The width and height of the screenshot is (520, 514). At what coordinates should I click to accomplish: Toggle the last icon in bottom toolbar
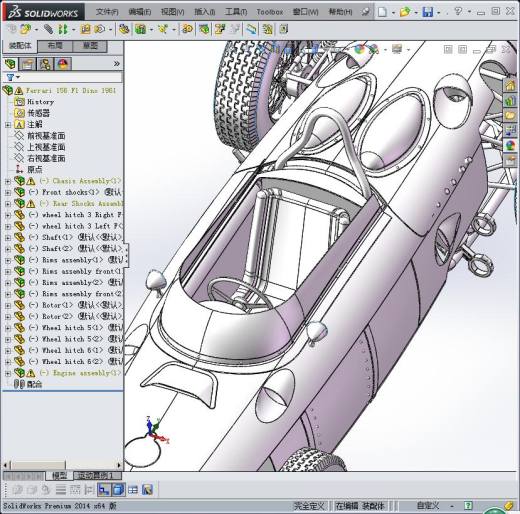pos(147,490)
